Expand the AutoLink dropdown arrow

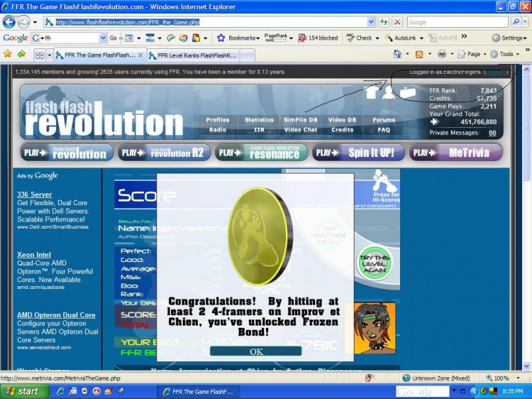[x=421, y=38]
